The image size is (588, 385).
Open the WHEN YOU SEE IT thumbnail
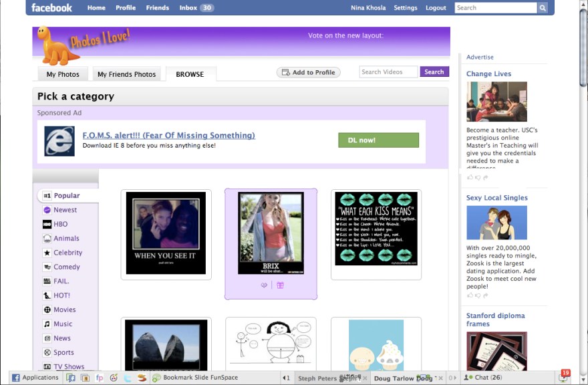(x=166, y=233)
